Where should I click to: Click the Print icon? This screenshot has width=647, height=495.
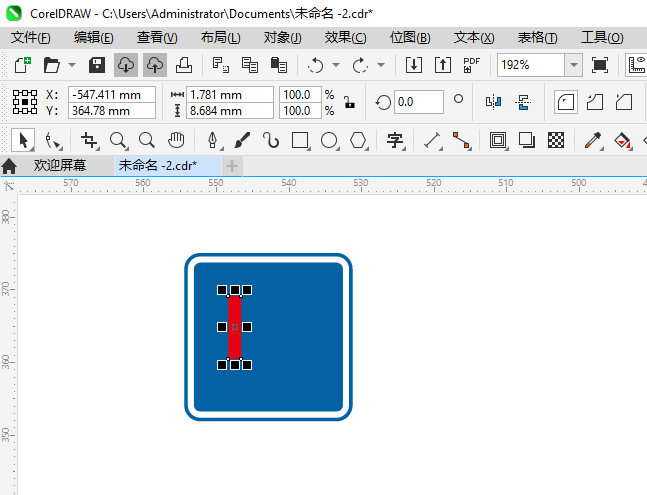click(184, 65)
